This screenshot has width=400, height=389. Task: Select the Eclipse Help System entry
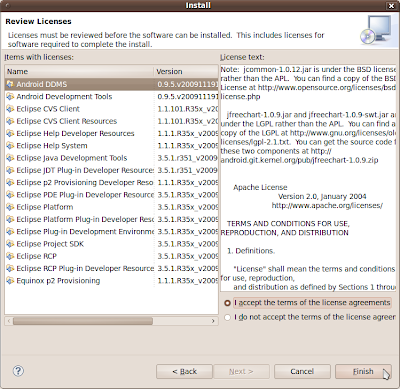click(52, 146)
